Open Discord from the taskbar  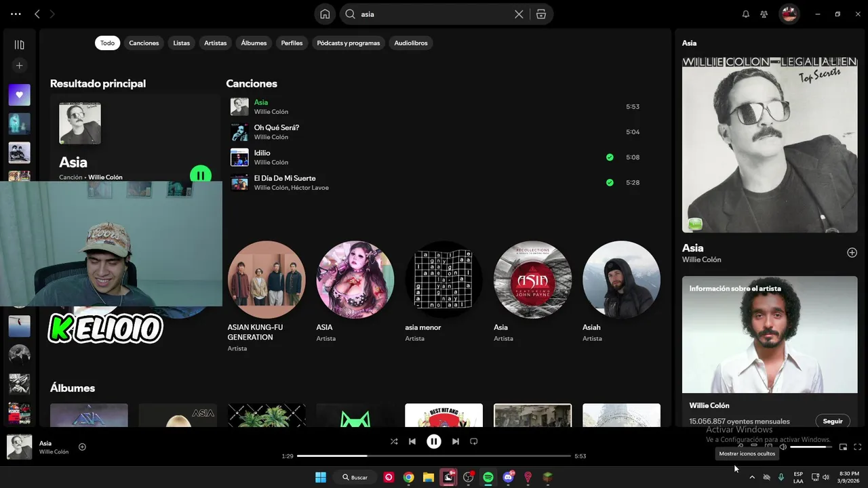click(509, 477)
